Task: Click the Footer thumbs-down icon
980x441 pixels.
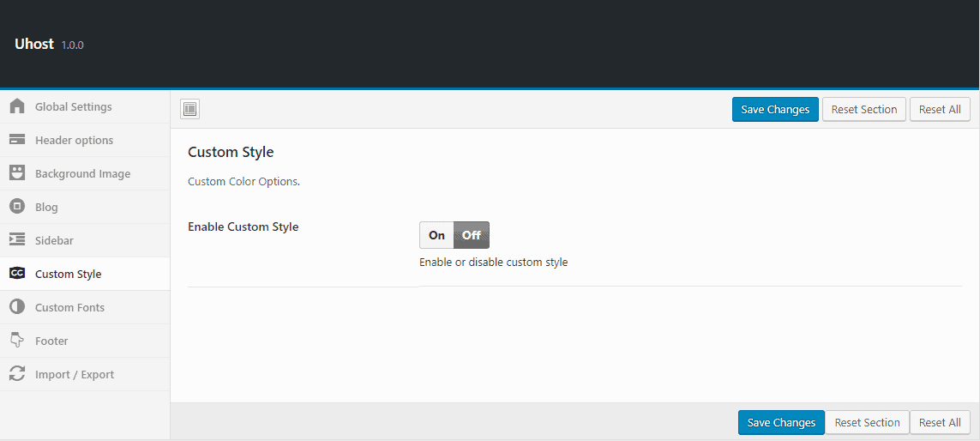Action: pyautogui.click(x=16, y=341)
